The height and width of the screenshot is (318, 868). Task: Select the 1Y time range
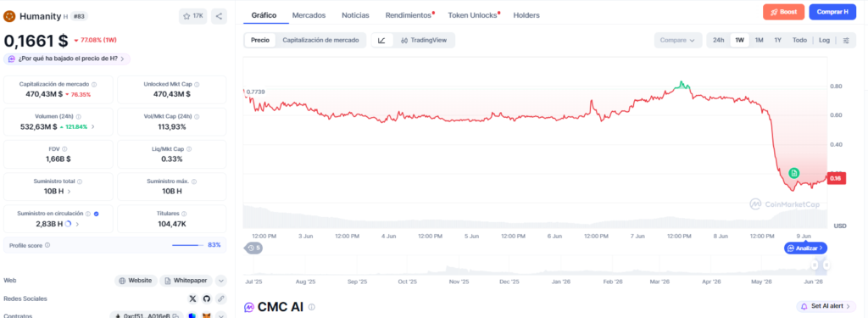click(778, 40)
